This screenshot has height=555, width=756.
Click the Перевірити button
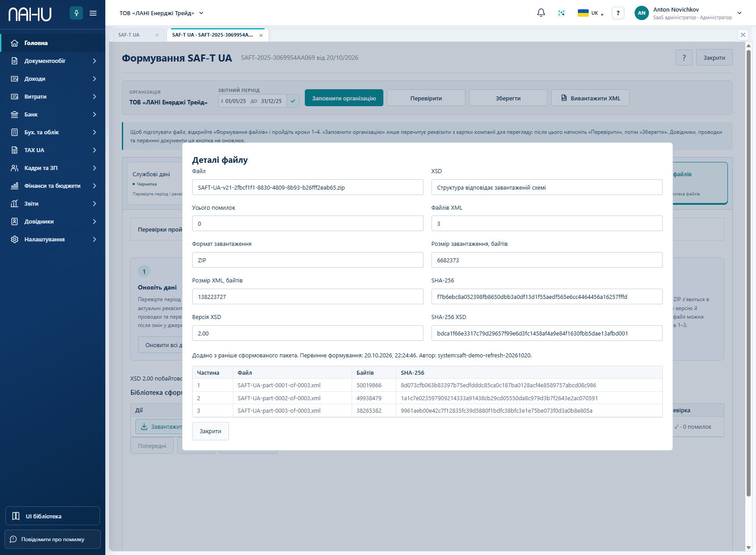point(426,98)
